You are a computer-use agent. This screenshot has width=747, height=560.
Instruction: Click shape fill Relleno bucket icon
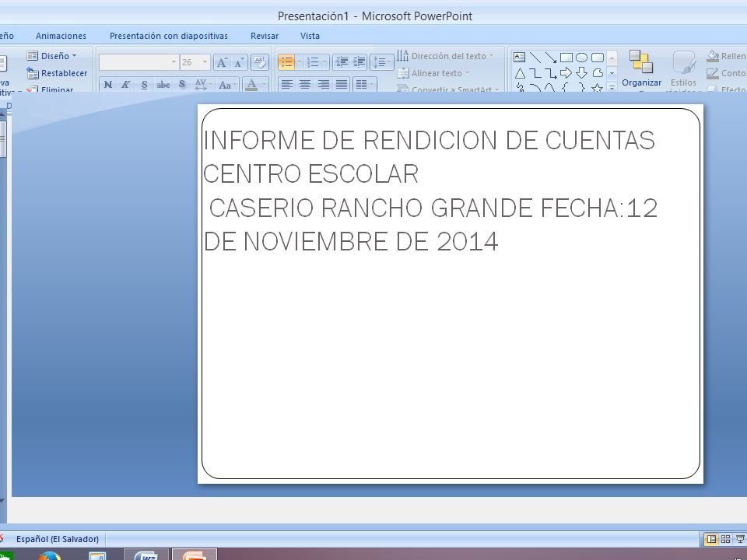713,56
